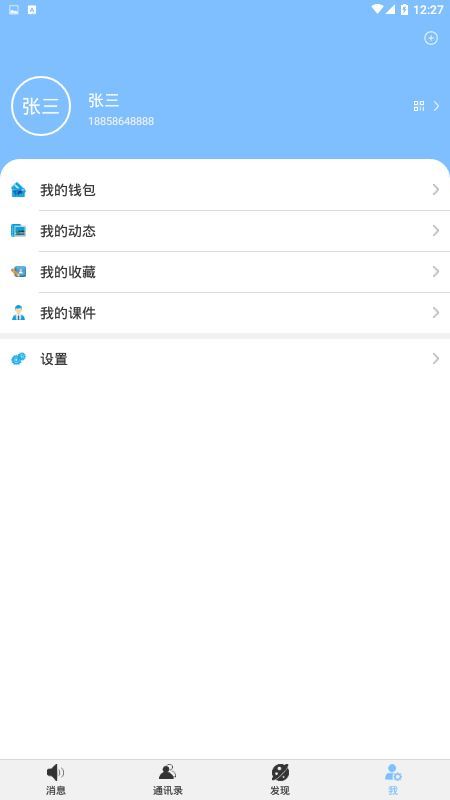The height and width of the screenshot is (800, 450).
Task: Tap the 张三 circular avatar
Action: (x=41, y=106)
